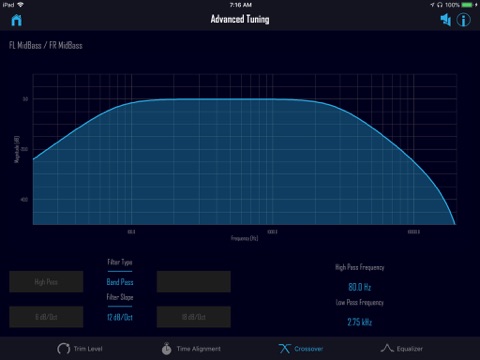
Task: Select the Band Pass filter type
Action: (120, 282)
